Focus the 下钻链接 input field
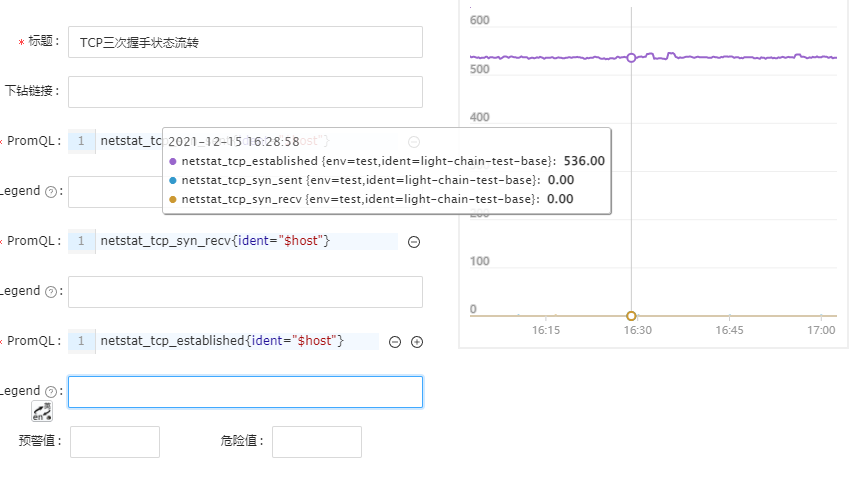The width and height of the screenshot is (860, 477). [x=245, y=92]
